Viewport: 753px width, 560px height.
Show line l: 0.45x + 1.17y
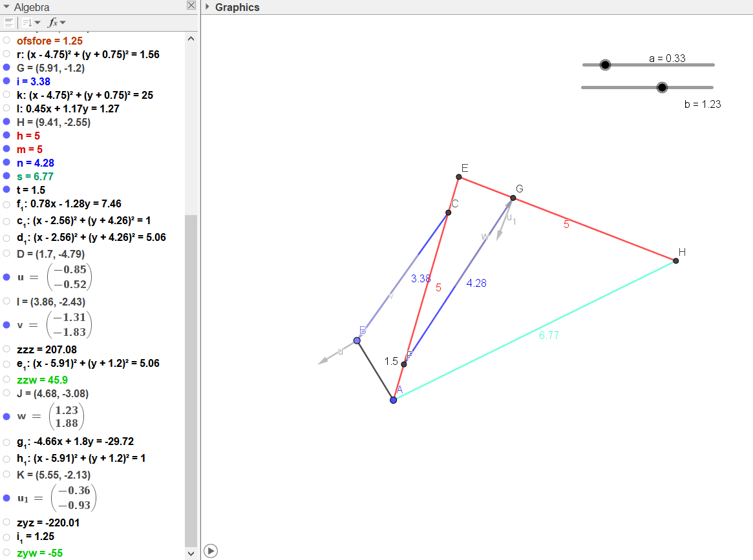tap(6, 108)
